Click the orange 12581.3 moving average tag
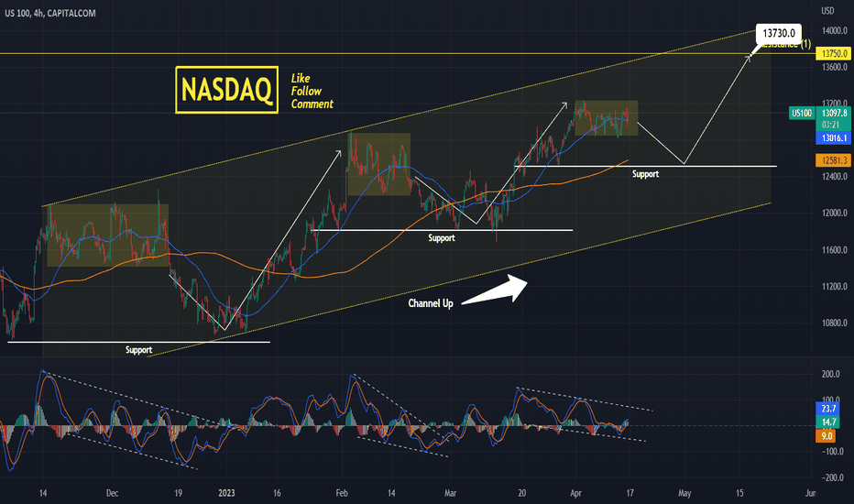The width and height of the screenshot is (854, 504). point(834,160)
